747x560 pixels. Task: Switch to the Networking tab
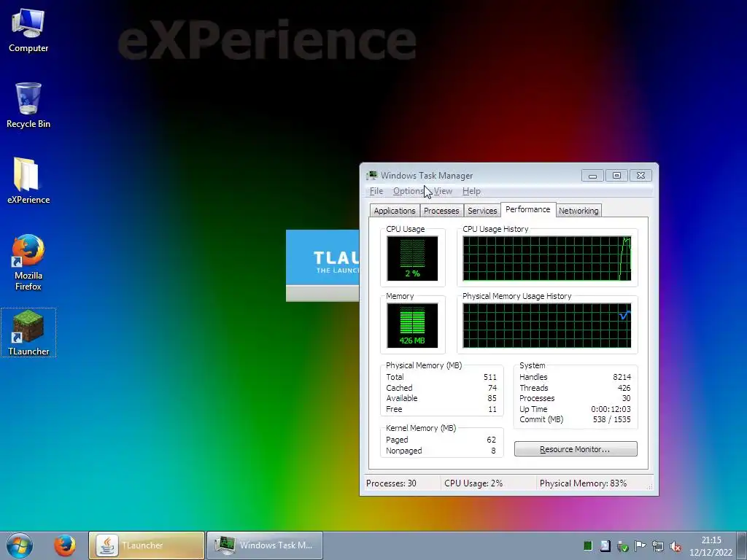click(x=578, y=211)
